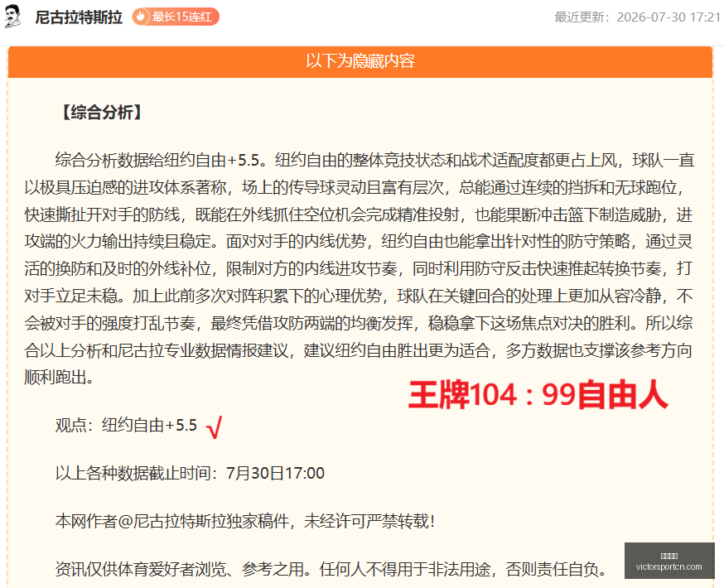
Task: Select the 最长15连红 streak badge
Action: [176, 17]
